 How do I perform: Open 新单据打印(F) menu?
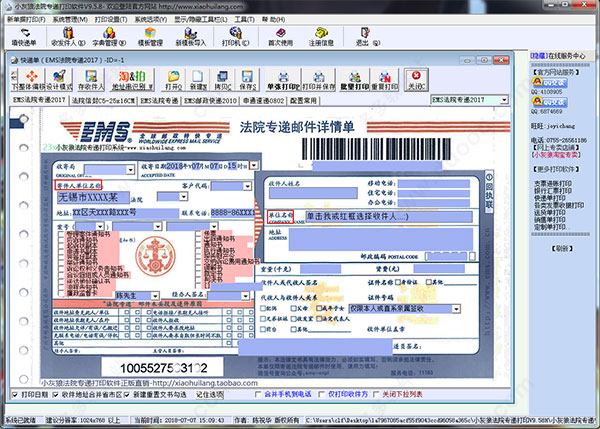click(26, 19)
